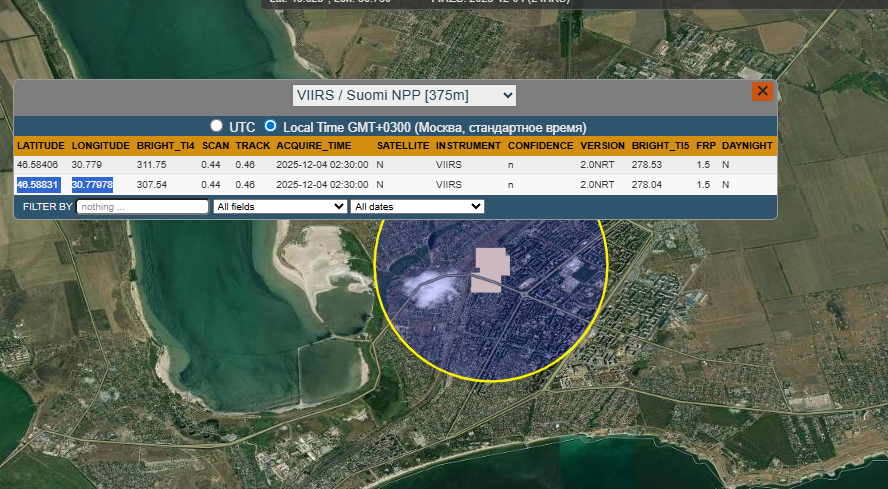Select the highlighted latitude 46.58831 cell

pyautogui.click(x=39, y=185)
